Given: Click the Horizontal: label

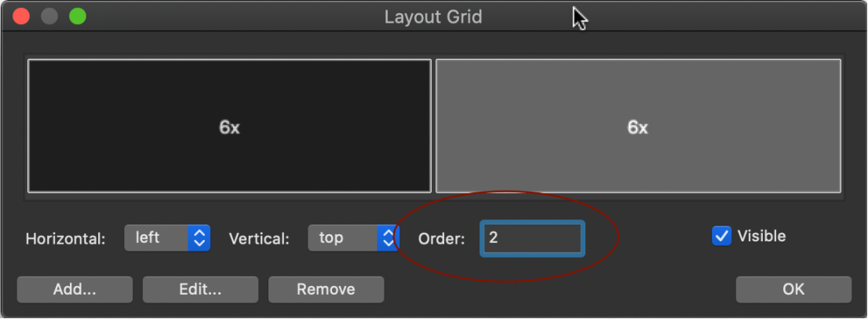Looking at the screenshot, I should (x=65, y=239).
